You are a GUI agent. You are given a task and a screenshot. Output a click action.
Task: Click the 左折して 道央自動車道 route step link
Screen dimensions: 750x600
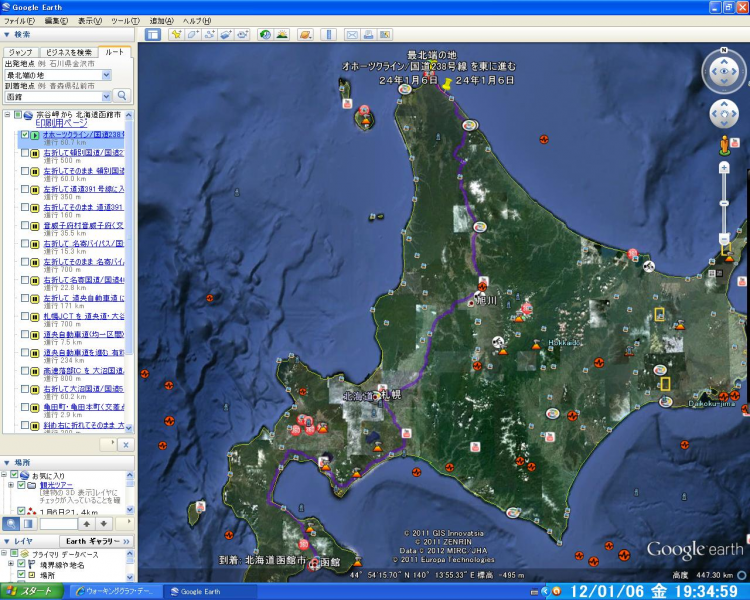(84, 298)
